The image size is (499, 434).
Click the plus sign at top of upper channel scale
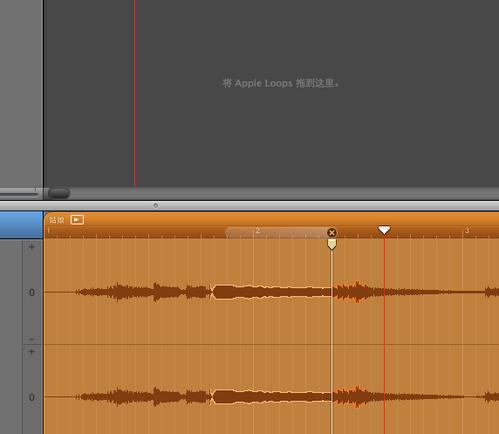pyautogui.click(x=32, y=247)
